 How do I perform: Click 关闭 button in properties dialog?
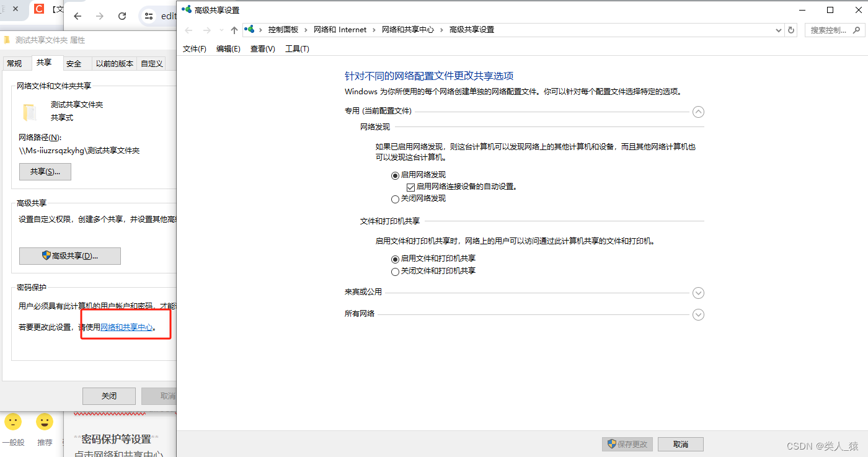tap(109, 396)
